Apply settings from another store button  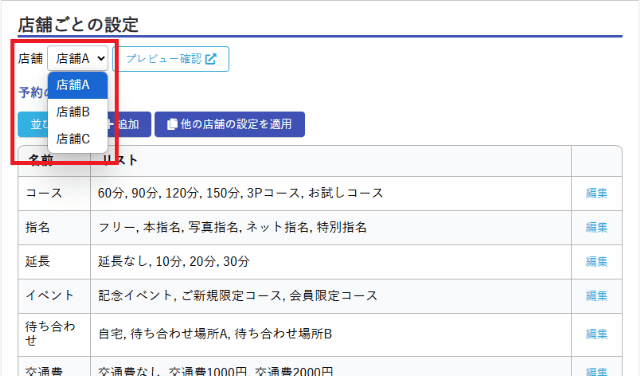[229, 124]
